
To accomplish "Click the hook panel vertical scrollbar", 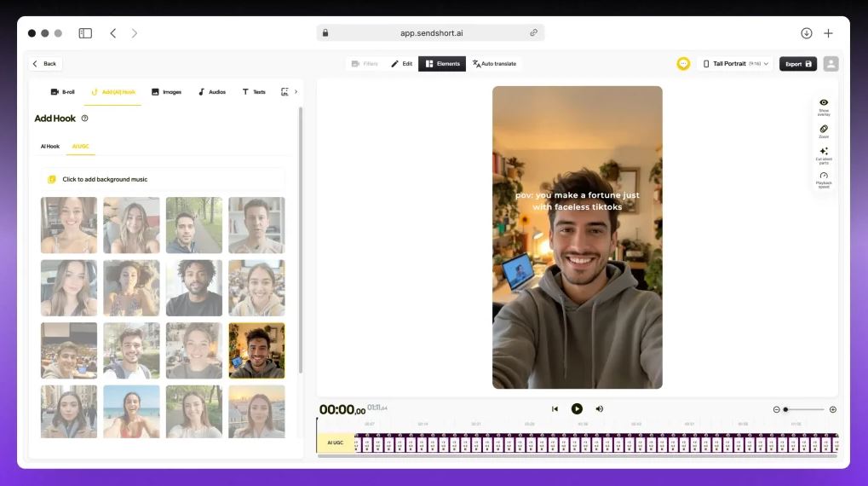I will point(301,240).
